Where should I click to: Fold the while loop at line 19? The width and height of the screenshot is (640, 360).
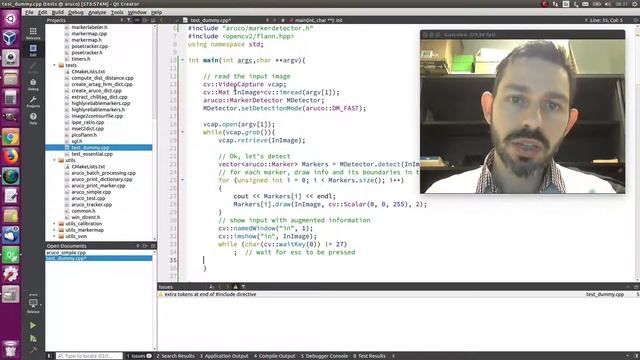(x=182, y=132)
